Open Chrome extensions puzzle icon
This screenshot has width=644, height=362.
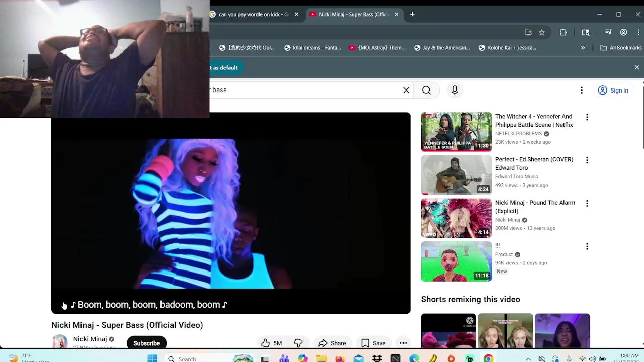[x=563, y=32]
